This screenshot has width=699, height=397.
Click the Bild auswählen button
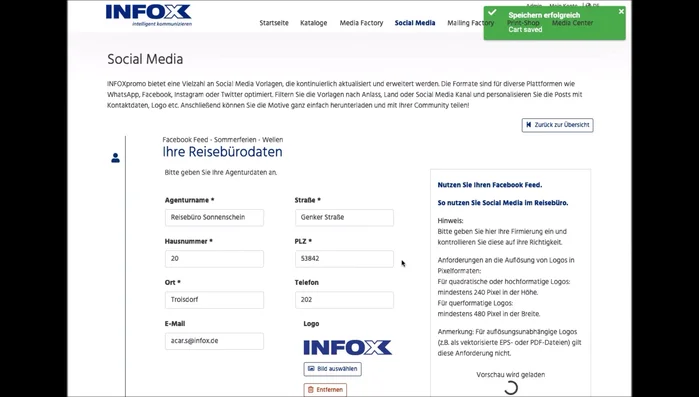point(333,369)
